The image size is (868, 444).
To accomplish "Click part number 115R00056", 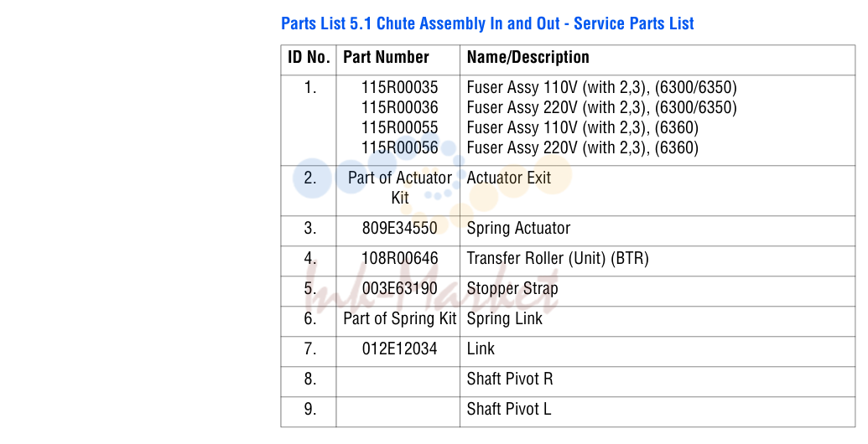I will (400, 147).
